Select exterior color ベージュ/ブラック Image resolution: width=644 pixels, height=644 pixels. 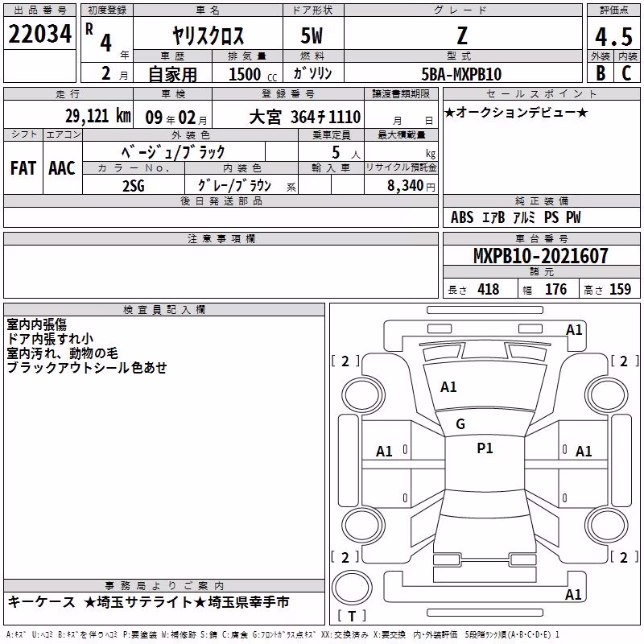(x=173, y=152)
